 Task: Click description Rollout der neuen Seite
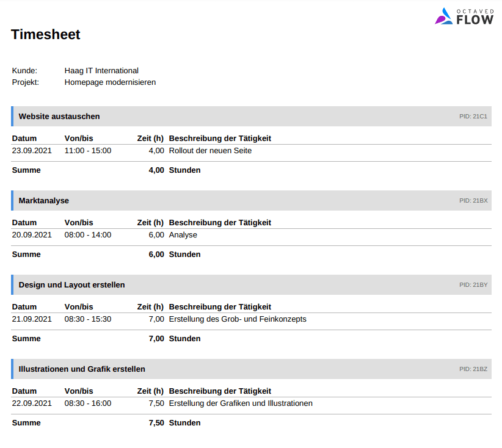click(x=210, y=151)
